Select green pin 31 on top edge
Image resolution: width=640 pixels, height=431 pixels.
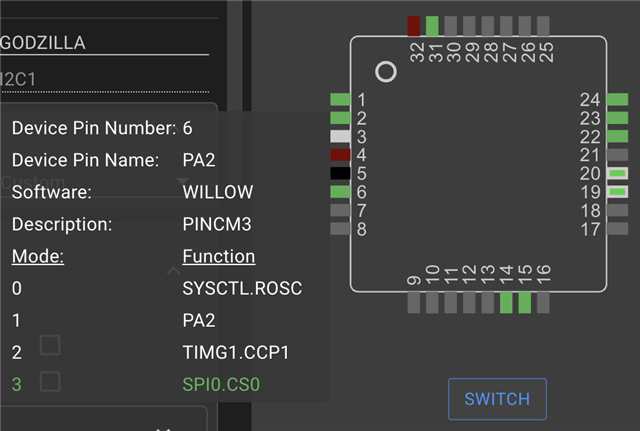[x=432, y=26]
